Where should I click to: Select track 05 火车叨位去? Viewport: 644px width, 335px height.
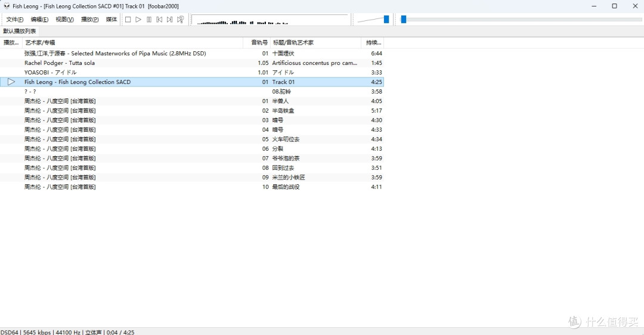pos(192,139)
